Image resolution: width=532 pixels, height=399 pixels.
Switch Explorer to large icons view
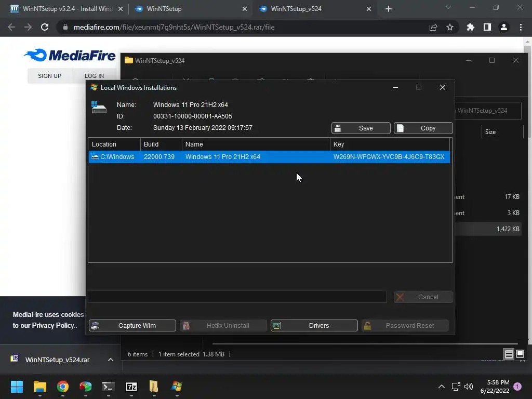click(520, 354)
